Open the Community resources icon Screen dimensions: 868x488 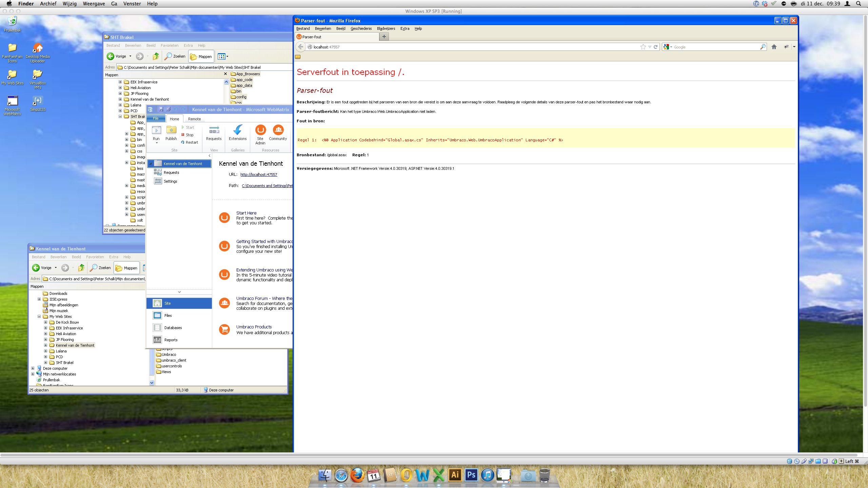tap(278, 133)
